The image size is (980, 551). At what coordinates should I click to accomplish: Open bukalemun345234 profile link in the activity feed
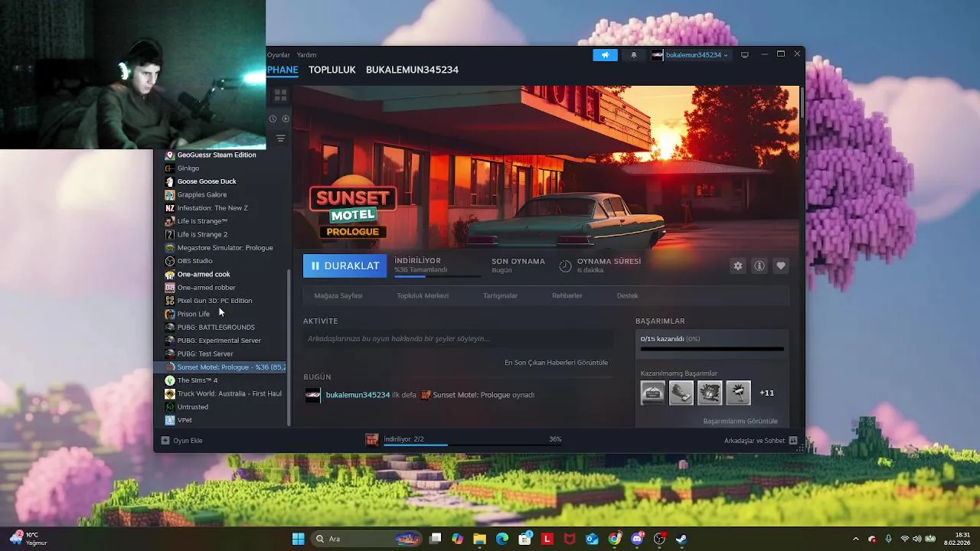[358, 395]
